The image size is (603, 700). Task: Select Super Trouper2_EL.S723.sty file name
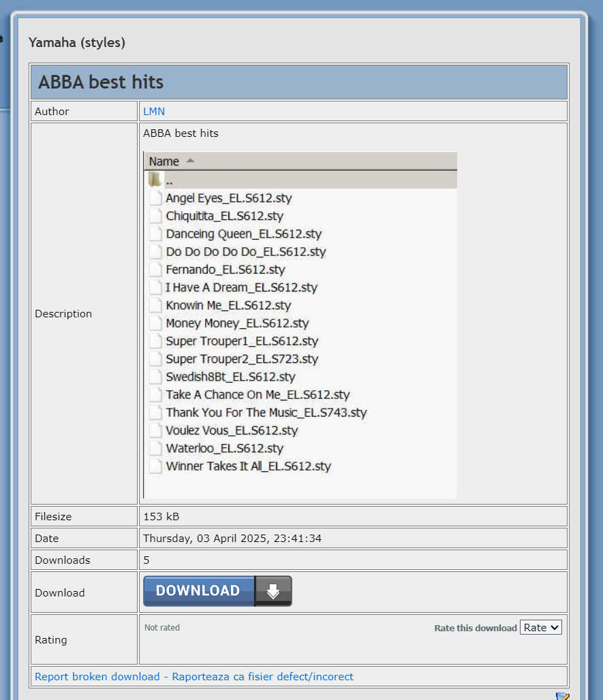pos(242,359)
